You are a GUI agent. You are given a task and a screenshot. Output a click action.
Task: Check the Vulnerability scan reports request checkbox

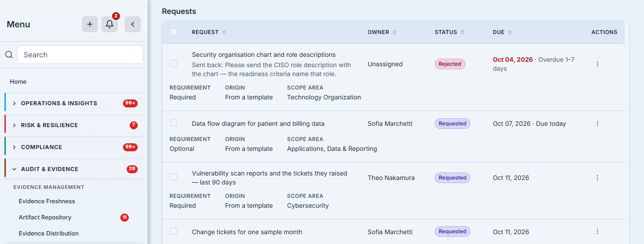pos(174,177)
